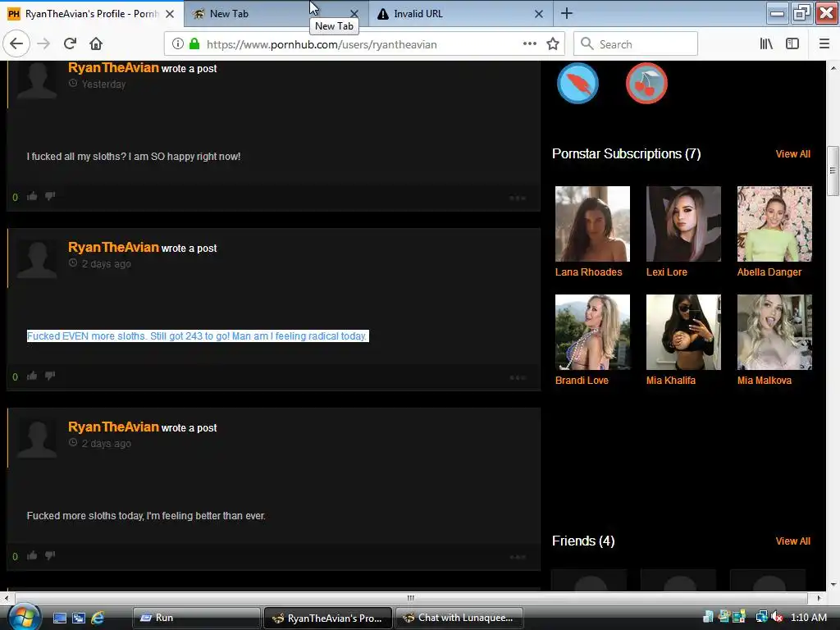Open a new tab with the plus button
The width and height of the screenshot is (840, 630).
[x=566, y=14]
